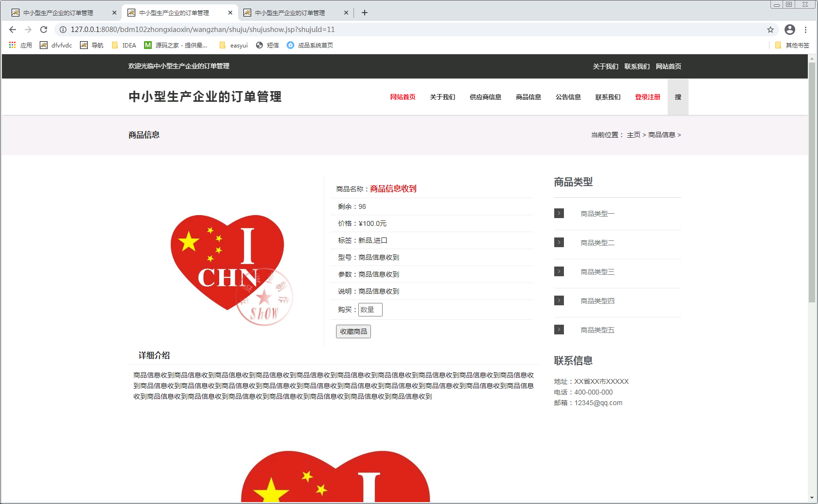The height and width of the screenshot is (504, 818).
Task: Click arrow icon beside 商品类型二
Action: (x=559, y=242)
